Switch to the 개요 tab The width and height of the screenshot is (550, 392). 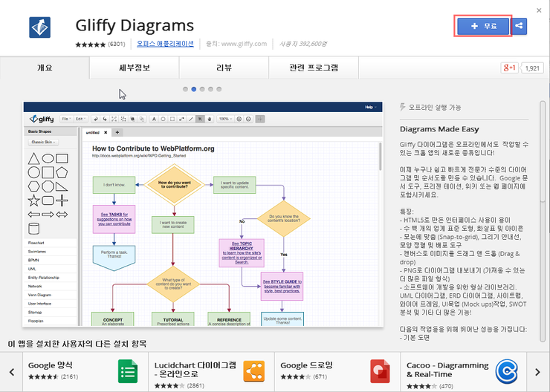pyautogui.click(x=45, y=68)
